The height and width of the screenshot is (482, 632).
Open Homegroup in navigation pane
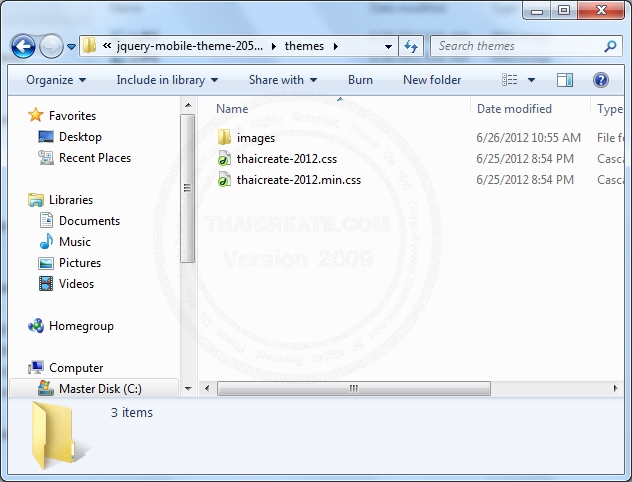point(81,326)
